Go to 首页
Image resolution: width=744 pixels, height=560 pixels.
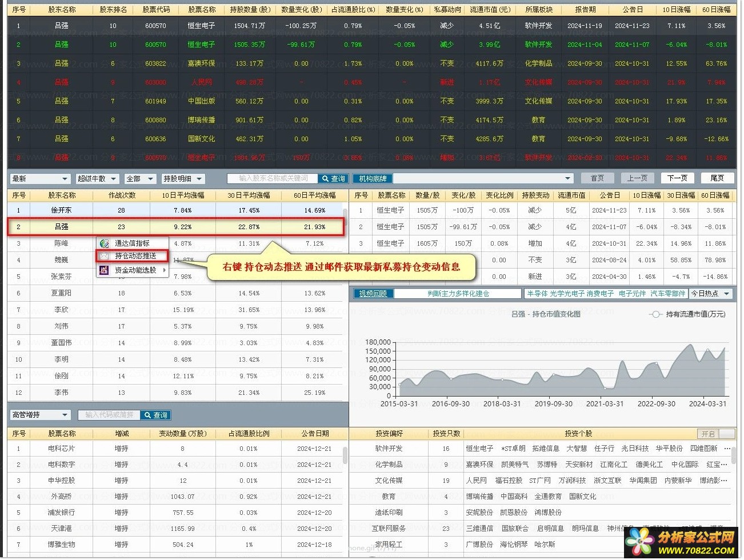coord(597,178)
